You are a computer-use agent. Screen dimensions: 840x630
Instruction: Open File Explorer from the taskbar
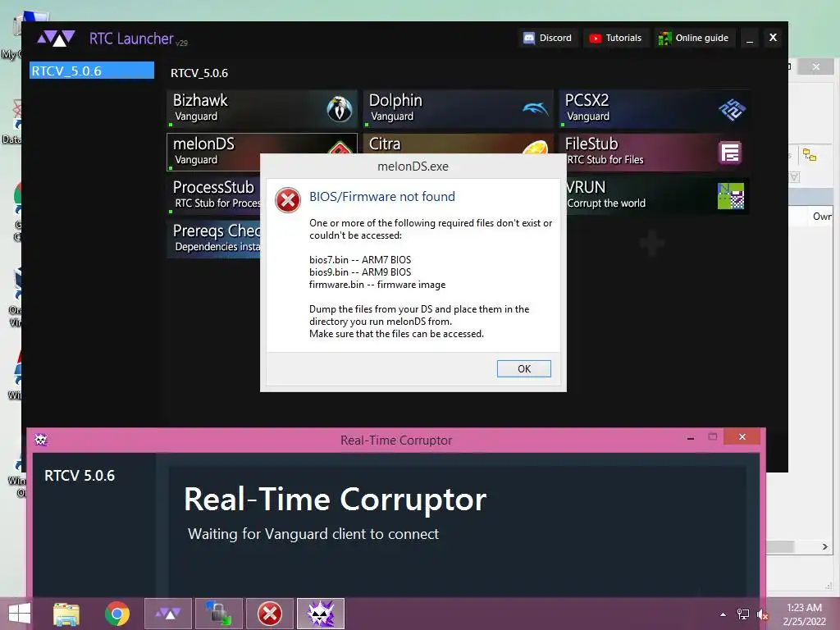point(66,614)
